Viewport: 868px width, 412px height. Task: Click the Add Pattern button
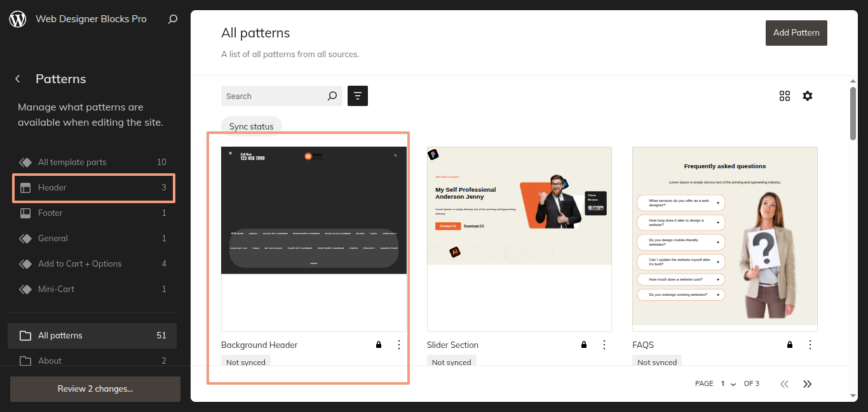[796, 32]
